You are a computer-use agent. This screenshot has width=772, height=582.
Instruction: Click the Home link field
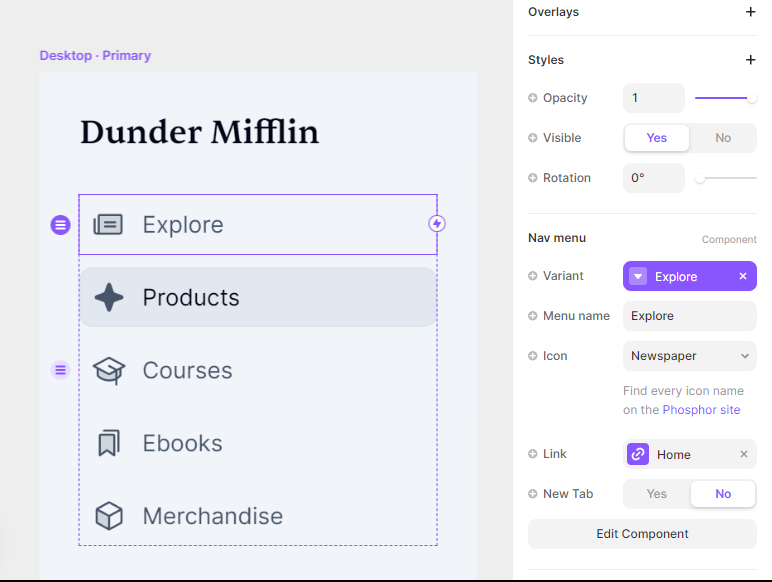click(689, 454)
